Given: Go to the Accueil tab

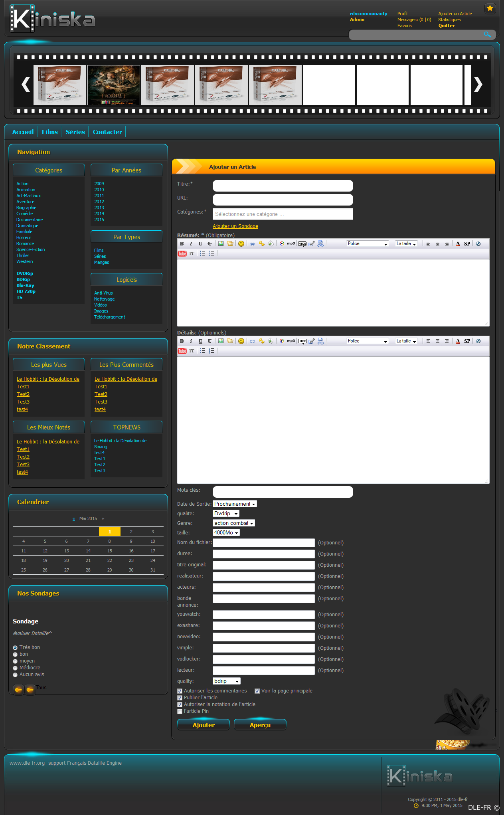Looking at the screenshot, I should pos(23,132).
